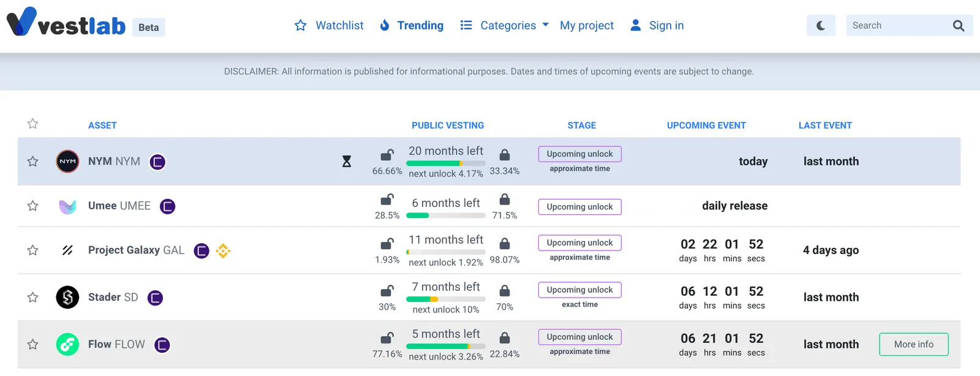Open the Stader asset name link

[x=113, y=297]
